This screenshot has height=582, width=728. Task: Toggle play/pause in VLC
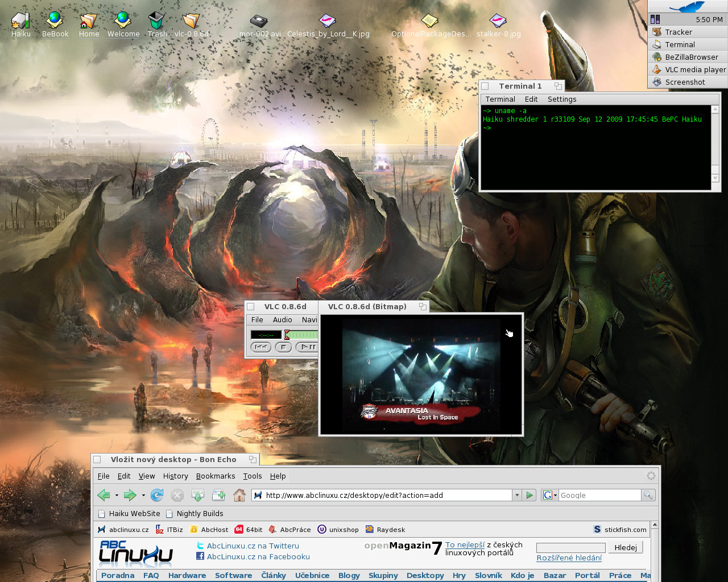click(x=308, y=347)
